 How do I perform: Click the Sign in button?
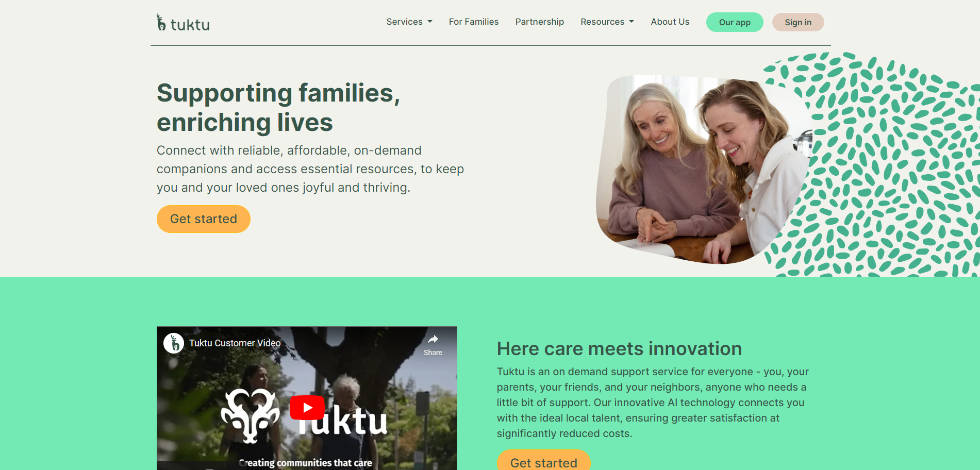798,22
